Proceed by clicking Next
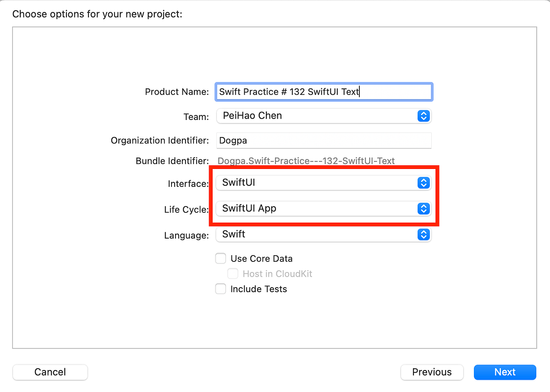 coord(505,372)
